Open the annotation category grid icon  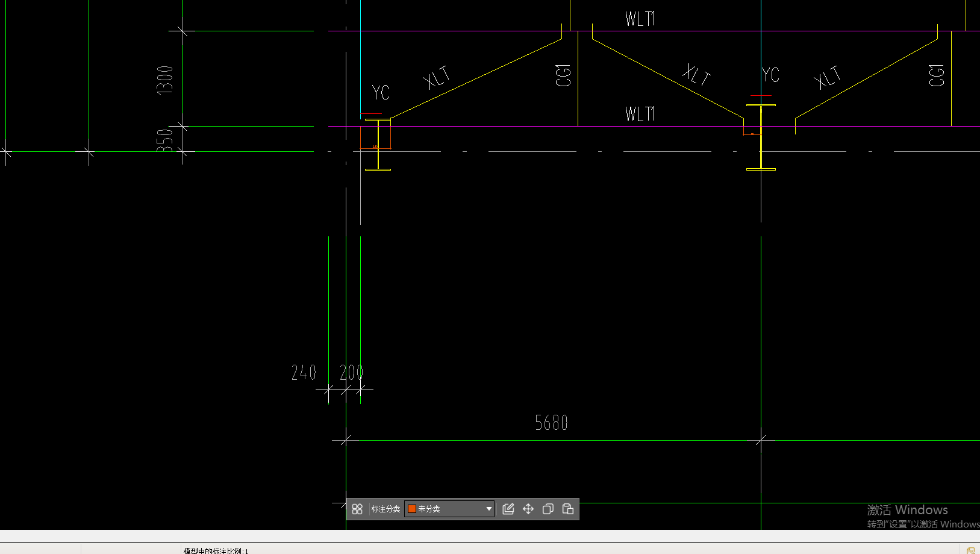point(357,509)
